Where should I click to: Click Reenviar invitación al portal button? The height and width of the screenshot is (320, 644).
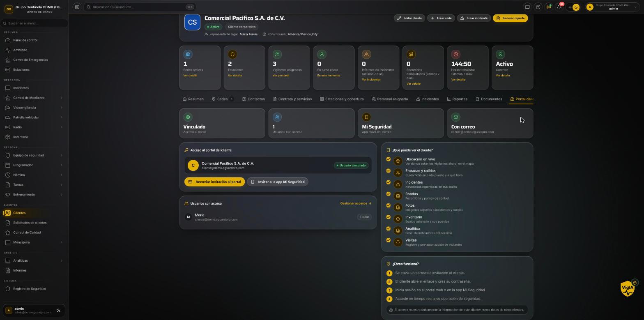(x=214, y=182)
